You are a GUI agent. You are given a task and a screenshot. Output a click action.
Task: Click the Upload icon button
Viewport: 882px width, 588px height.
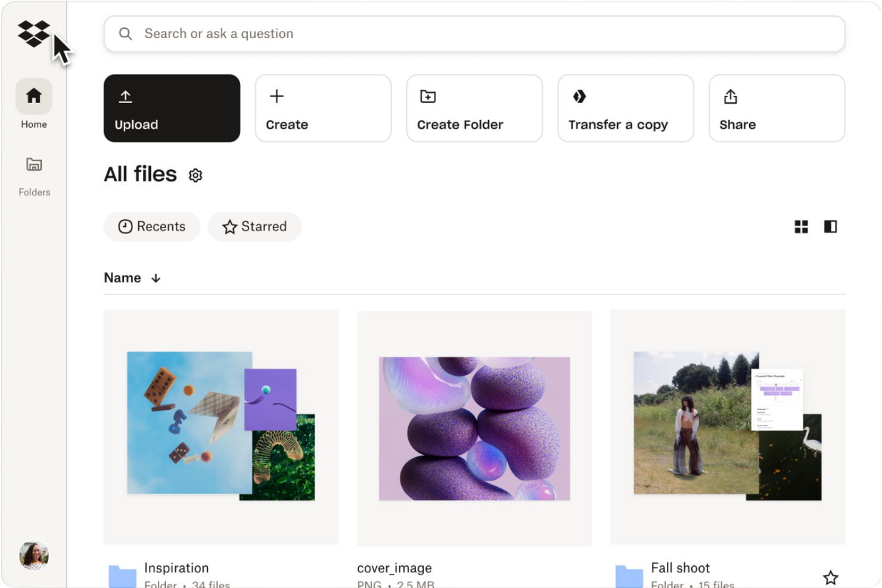125,95
